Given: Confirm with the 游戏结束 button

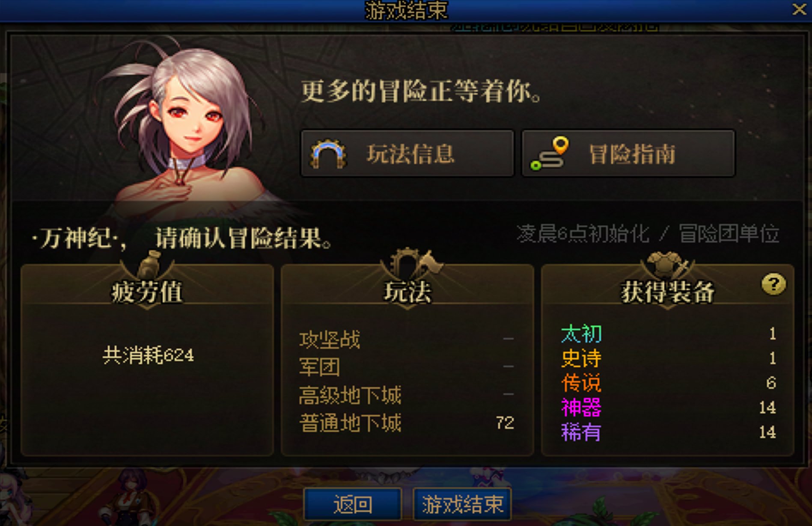Looking at the screenshot, I should click(x=462, y=504).
